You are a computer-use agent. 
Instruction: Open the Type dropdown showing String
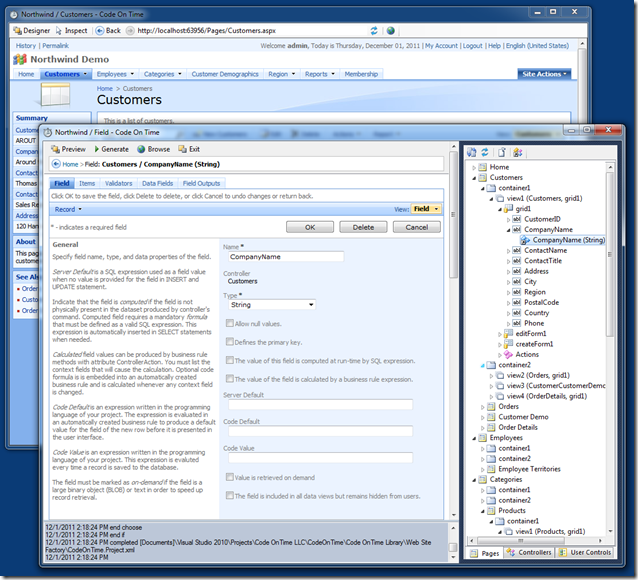tap(272, 304)
